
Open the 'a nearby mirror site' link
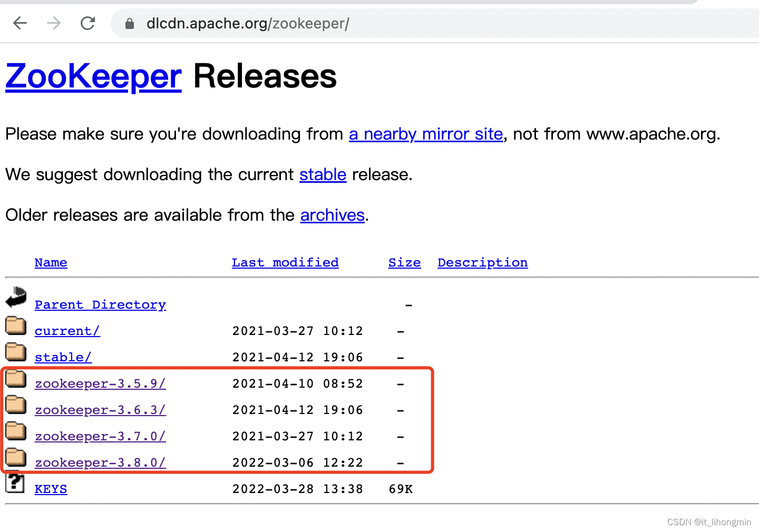click(426, 134)
